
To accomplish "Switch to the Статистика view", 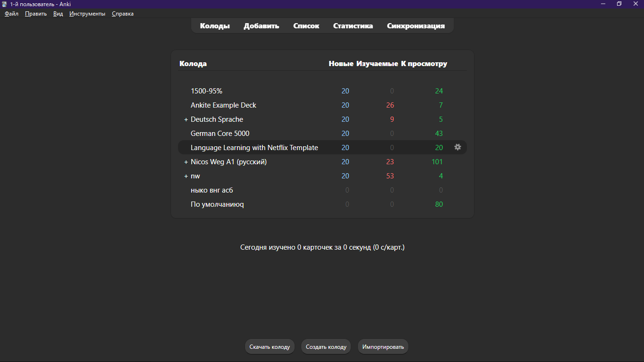I will click(353, 26).
